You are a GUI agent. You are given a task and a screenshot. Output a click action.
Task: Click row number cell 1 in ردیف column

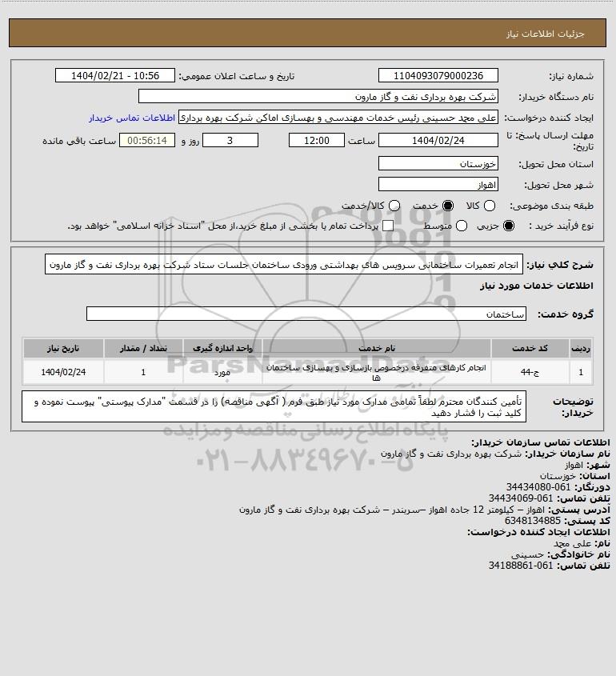[581, 372]
